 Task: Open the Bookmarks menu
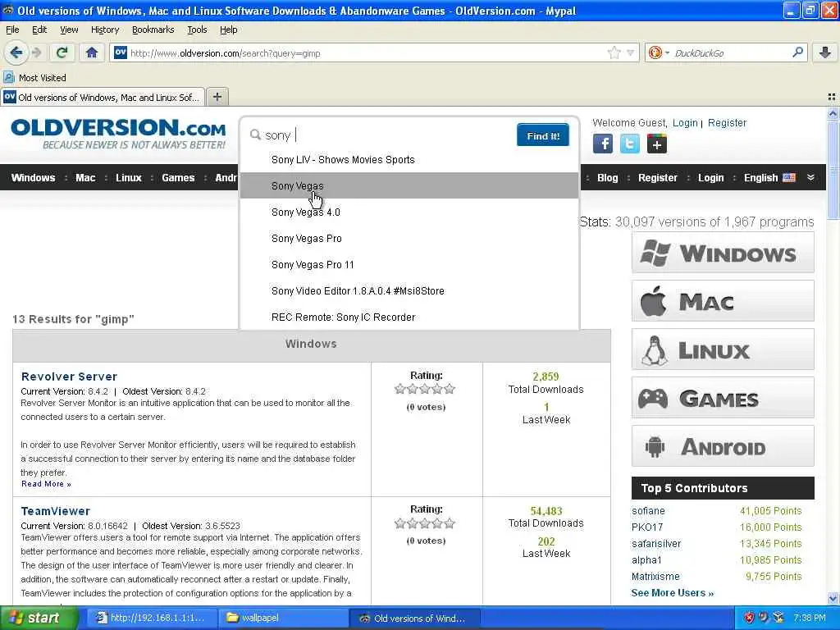tap(153, 30)
